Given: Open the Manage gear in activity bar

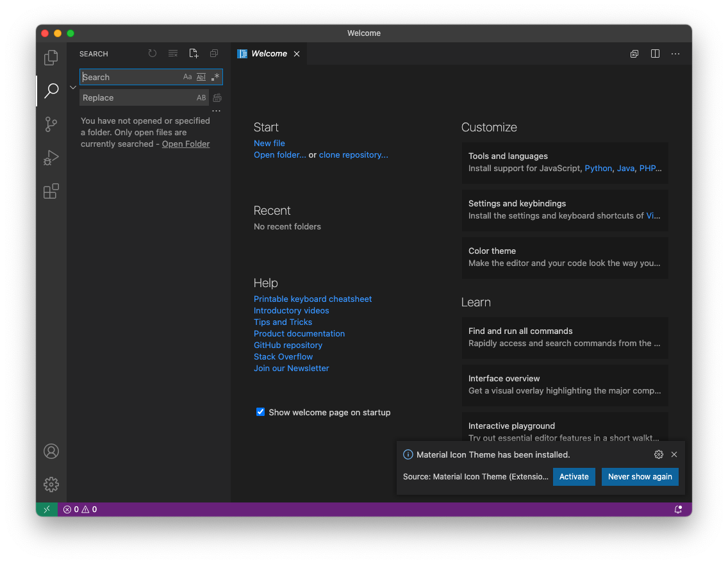Looking at the screenshot, I should [51, 484].
